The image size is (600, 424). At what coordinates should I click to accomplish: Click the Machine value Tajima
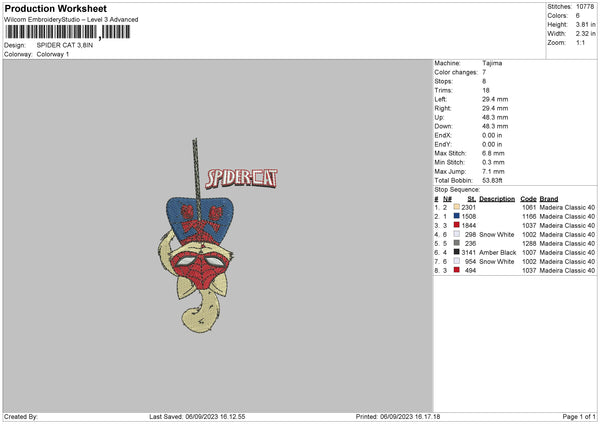point(492,63)
